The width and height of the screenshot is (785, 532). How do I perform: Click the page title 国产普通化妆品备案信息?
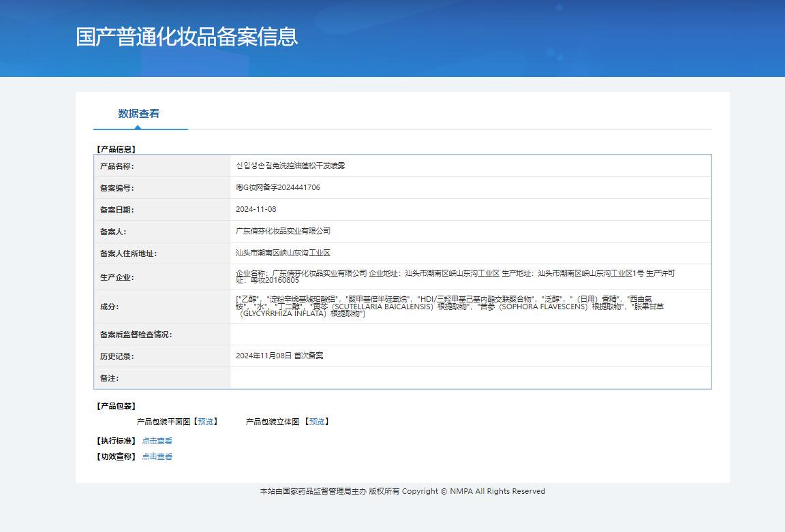(x=187, y=37)
